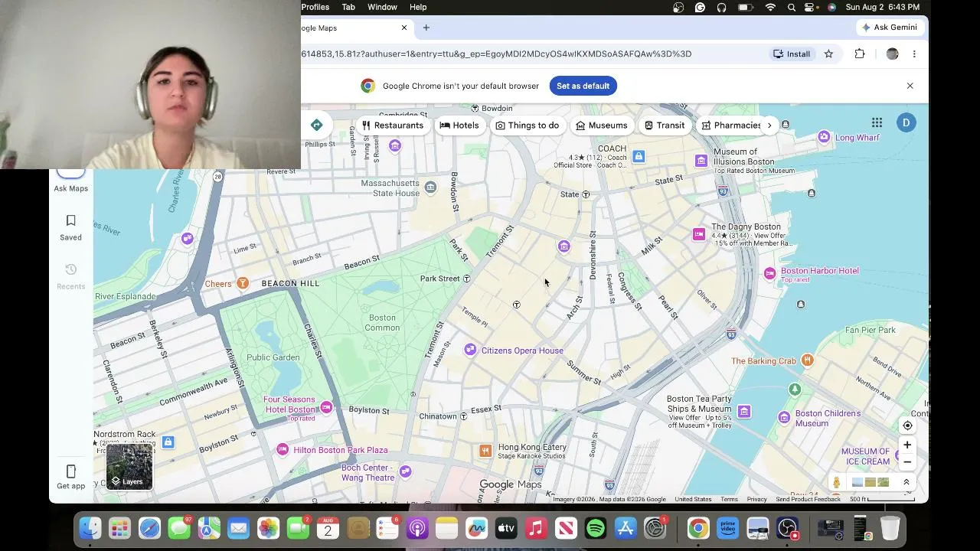Screen dimensions: 980x551
Task: Open the Recents panel
Action: (70, 276)
